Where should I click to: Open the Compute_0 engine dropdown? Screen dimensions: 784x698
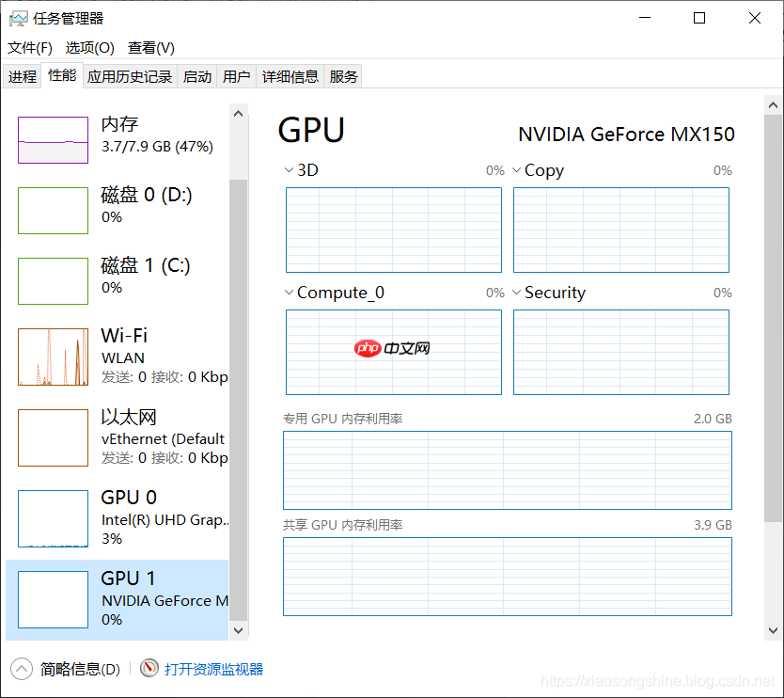288,293
